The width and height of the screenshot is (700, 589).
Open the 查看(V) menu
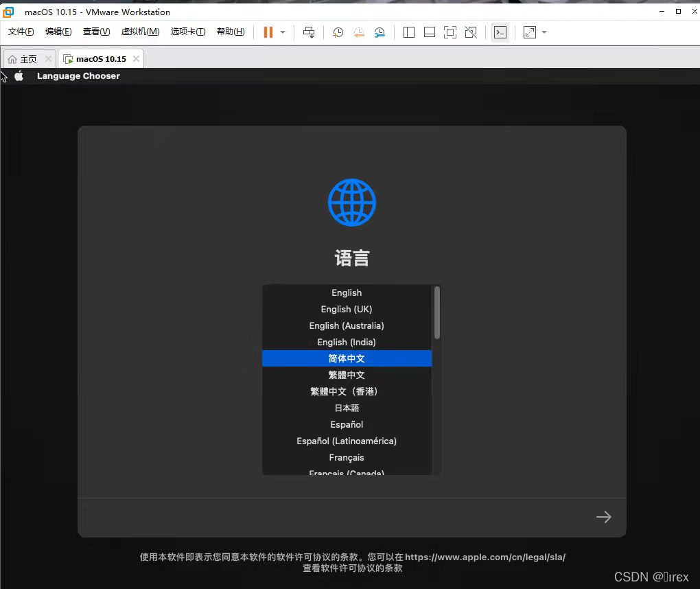click(x=97, y=32)
